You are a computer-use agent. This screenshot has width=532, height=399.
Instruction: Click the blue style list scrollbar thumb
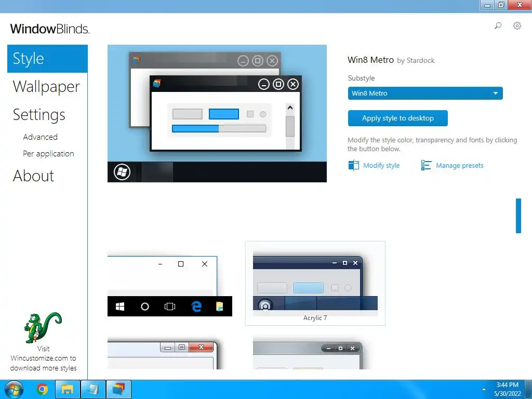pyautogui.click(x=518, y=216)
